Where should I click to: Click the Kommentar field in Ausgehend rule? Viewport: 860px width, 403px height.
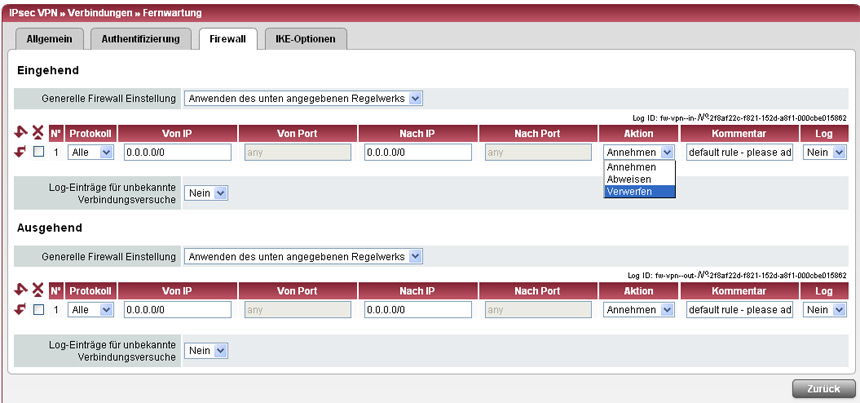(739, 310)
